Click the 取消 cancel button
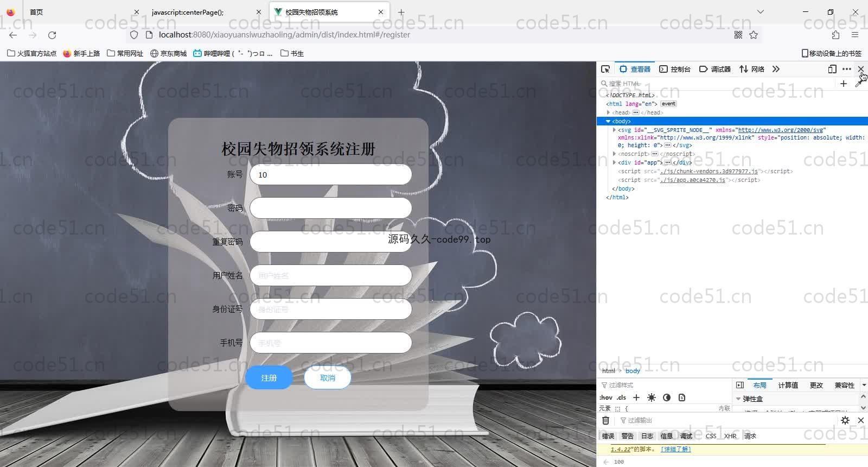868x467 pixels. 328,378
